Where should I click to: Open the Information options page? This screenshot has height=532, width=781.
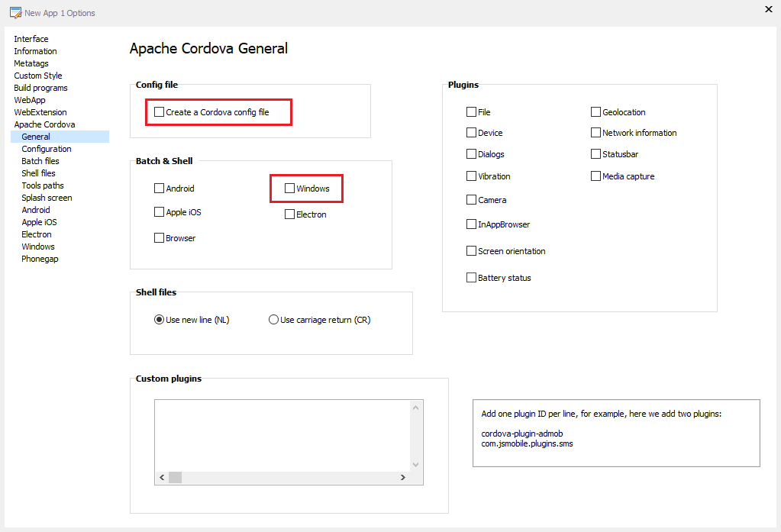pyautogui.click(x=35, y=51)
